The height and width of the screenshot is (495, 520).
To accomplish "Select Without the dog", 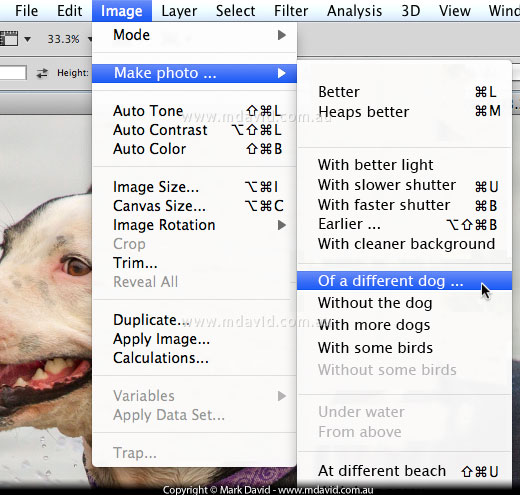I will (404, 303).
